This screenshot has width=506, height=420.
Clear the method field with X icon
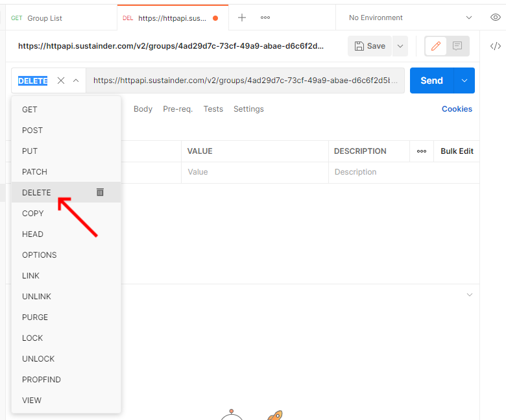click(x=61, y=80)
